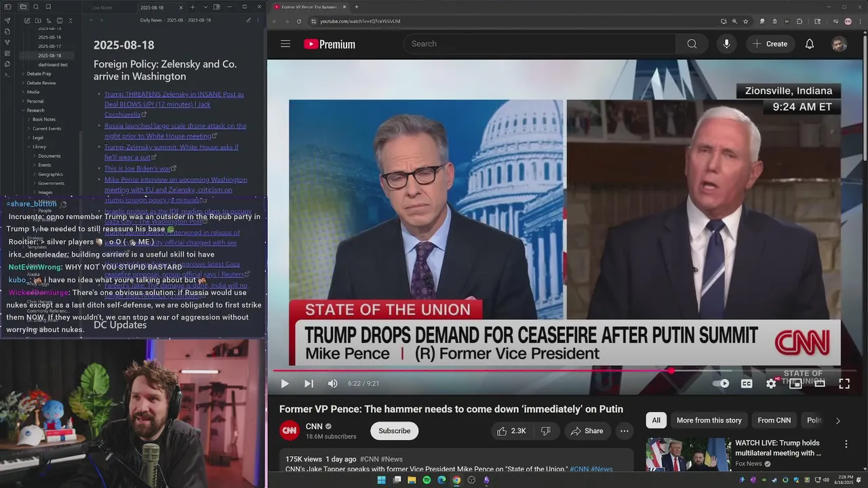Open Russia launched drone attack link
Image resolution: width=868 pixels, height=488 pixels.
point(175,131)
